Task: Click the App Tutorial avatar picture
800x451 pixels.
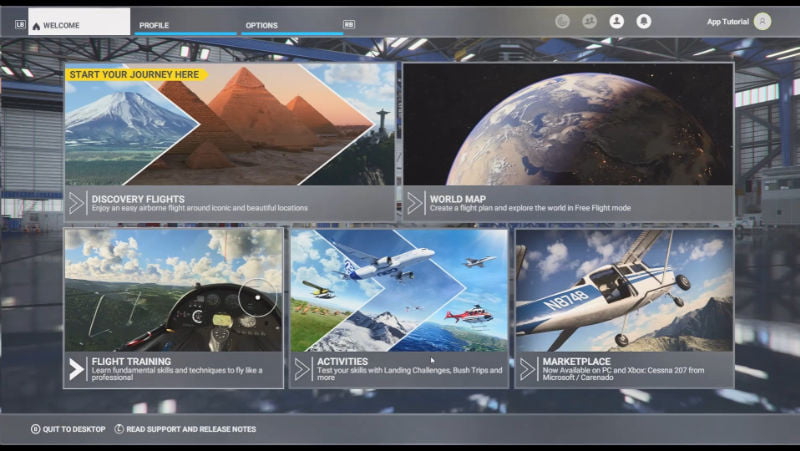Action: [762, 21]
